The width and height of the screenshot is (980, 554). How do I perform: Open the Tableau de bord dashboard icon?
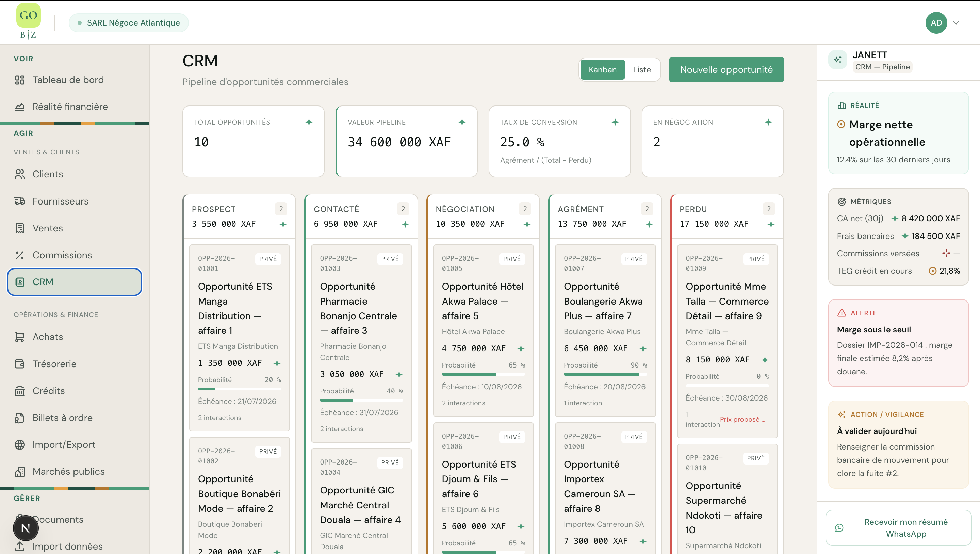tap(19, 80)
